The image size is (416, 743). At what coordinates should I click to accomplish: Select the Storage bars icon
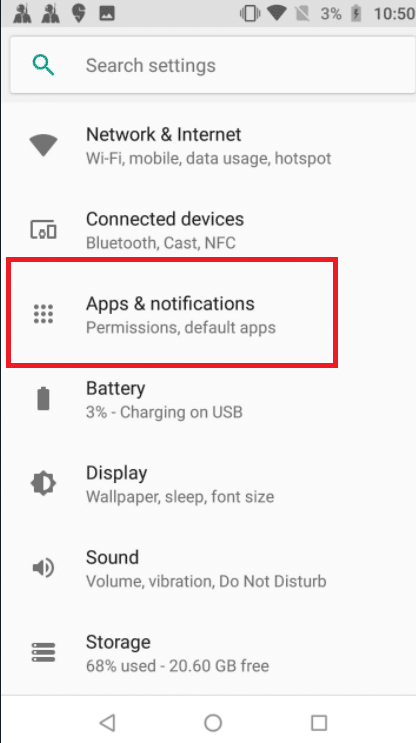click(43, 652)
